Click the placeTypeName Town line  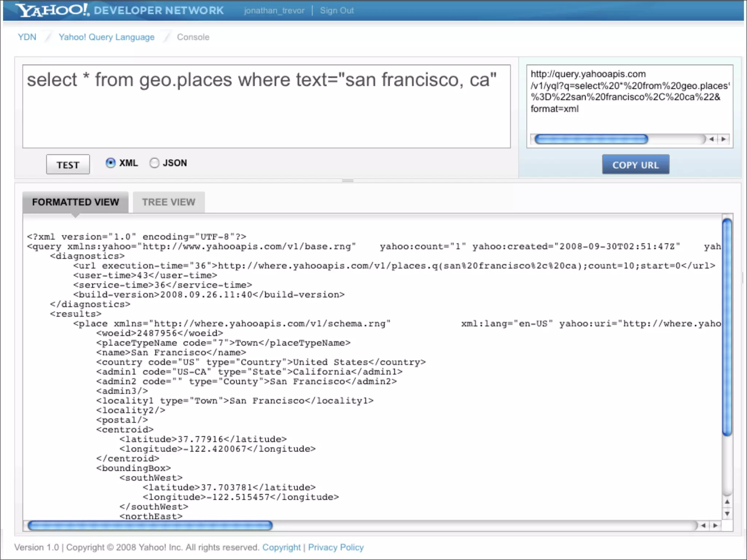click(223, 343)
